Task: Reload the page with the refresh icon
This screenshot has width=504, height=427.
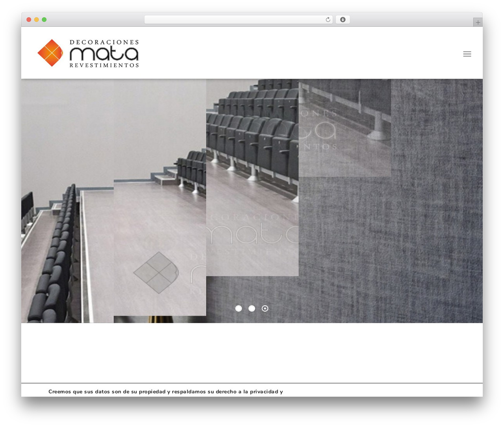Action: pyautogui.click(x=328, y=20)
